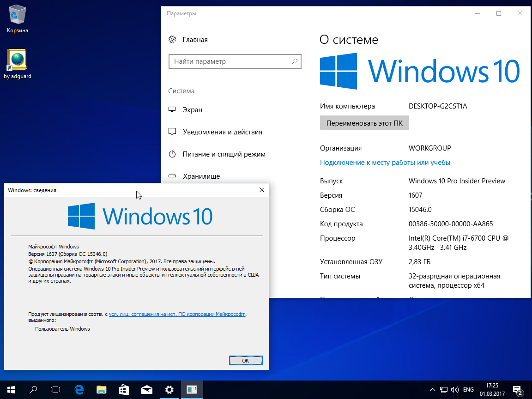Click product ID 00386-50000-00000-AA865
Viewport: 532px width, 399px height.
click(x=451, y=224)
